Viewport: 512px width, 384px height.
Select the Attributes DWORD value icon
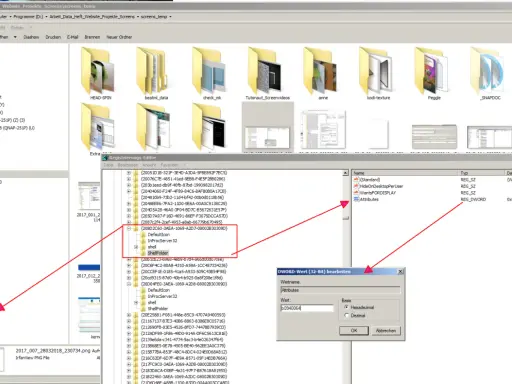coord(356,199)
